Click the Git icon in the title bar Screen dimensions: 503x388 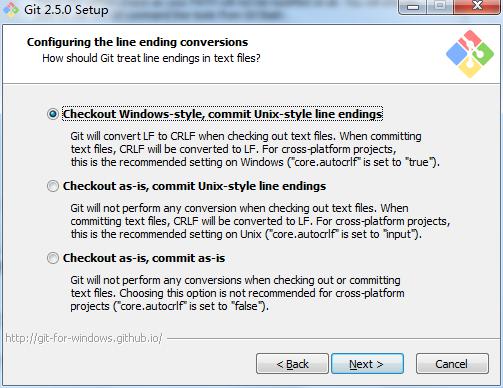tap(11, 9)
